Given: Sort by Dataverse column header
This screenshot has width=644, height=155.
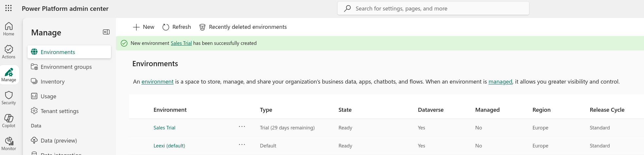Looking at the screenshot, I should pyautogui.click(x=431, y=110).
